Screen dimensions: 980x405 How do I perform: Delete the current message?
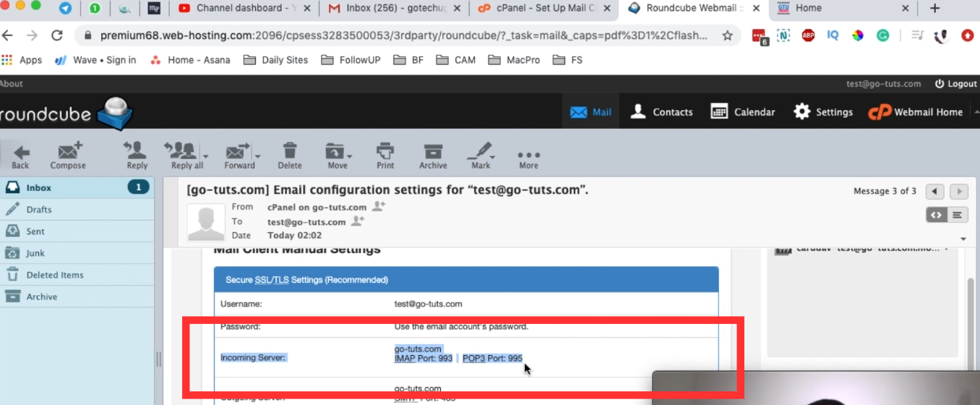[x=290, y=155]
